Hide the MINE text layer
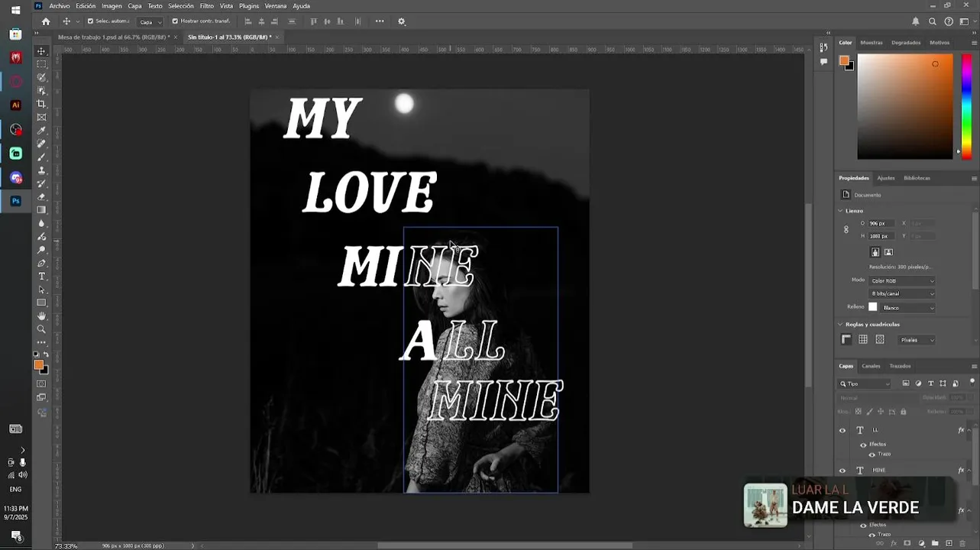This screenshot has height=550, width=980. click(x=843, y=471)
